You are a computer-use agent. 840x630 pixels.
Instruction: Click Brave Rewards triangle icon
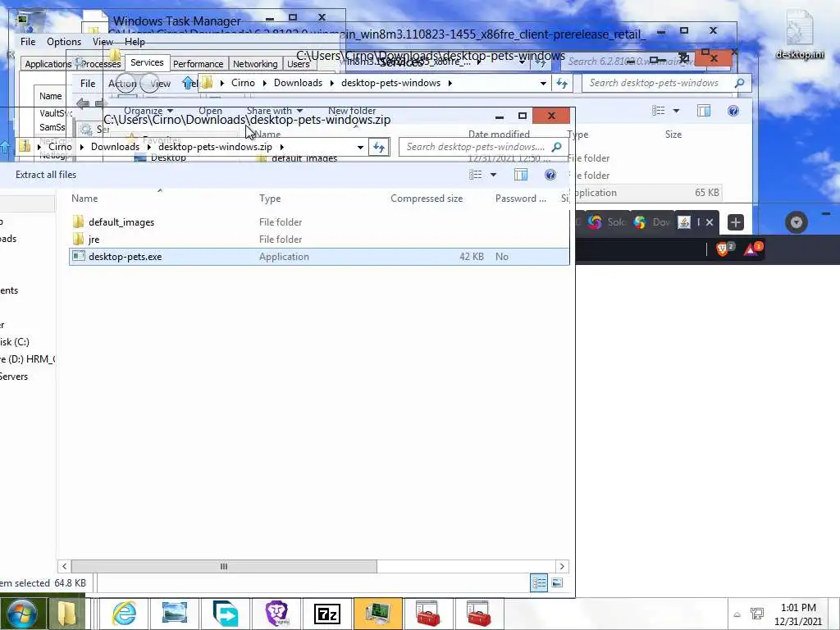coord(752,249)
